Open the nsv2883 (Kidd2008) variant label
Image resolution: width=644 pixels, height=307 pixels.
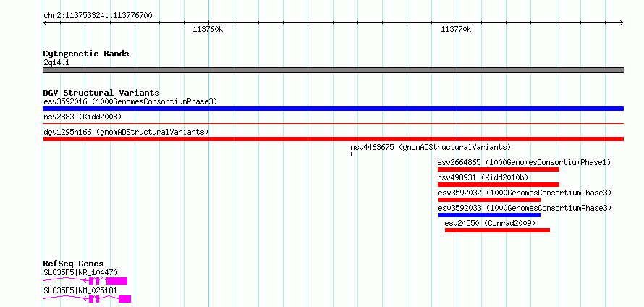click(82, 117)
